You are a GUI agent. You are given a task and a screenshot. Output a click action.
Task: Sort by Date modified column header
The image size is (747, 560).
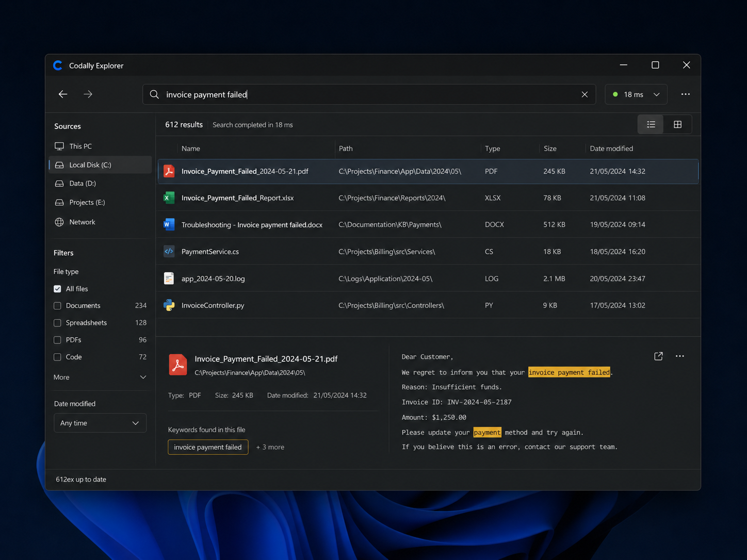pos(611,149)
